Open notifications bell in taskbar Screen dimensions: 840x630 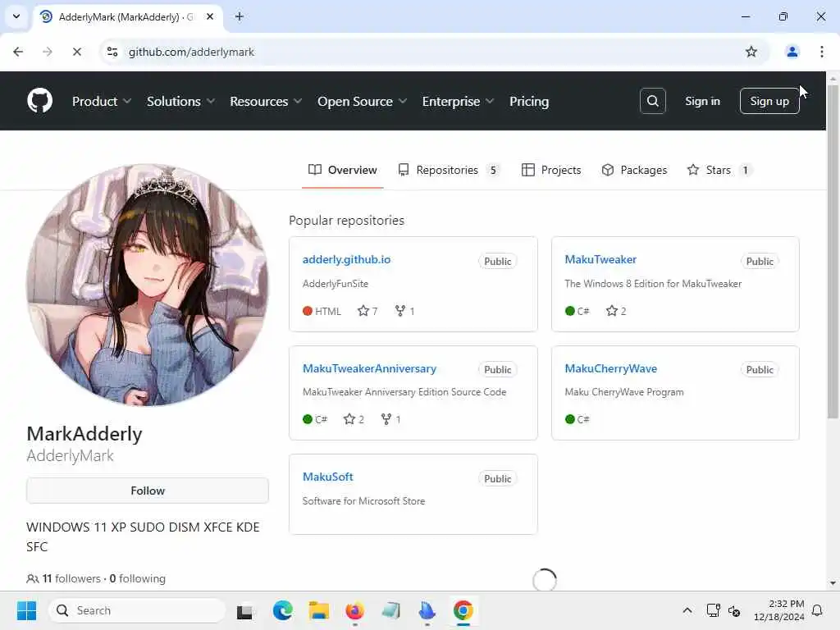click(x=817, y=610)
